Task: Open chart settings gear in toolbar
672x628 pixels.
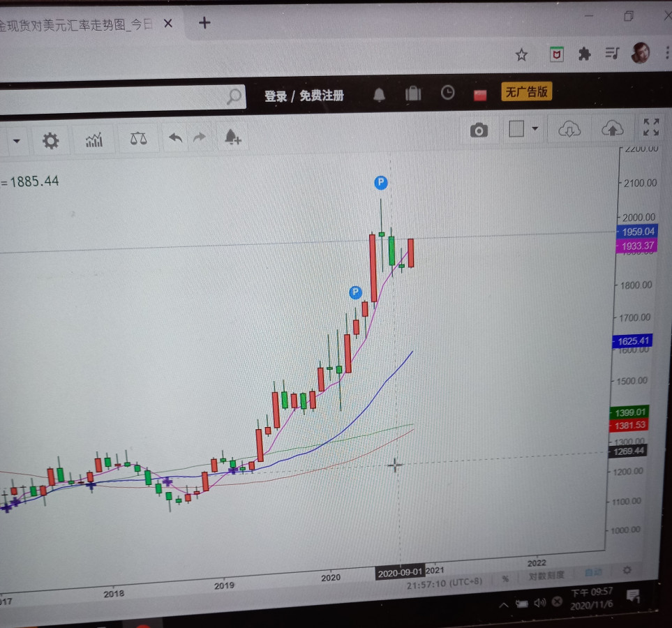Action: pyautogui.click(x=50, y=141)
